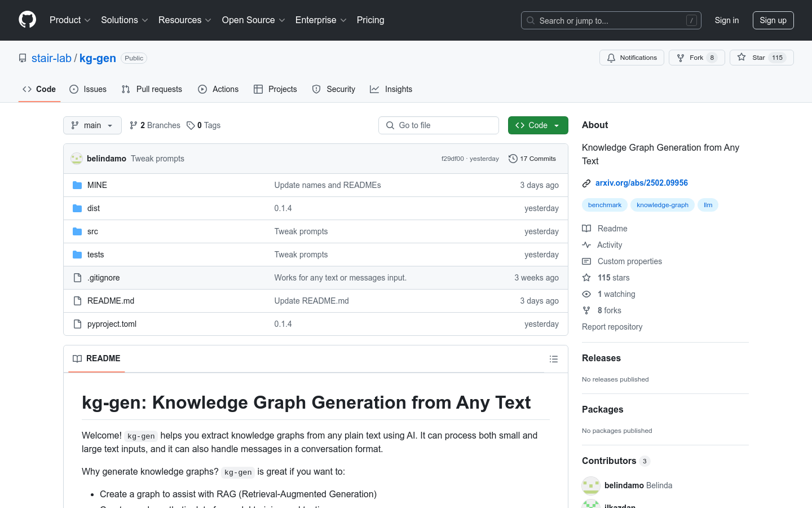The image size is (812, 508).
Task: Star the kg-gen repository
Action: [x=761, y=58]
